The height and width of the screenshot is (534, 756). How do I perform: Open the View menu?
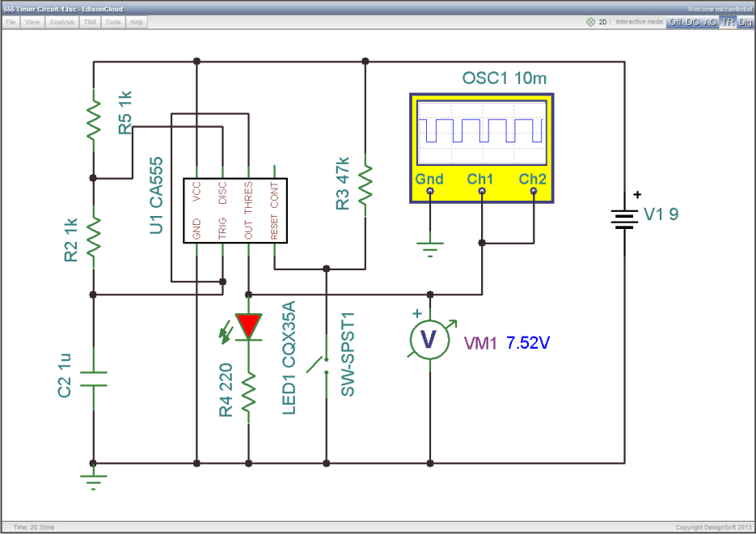tap(32, 22)
